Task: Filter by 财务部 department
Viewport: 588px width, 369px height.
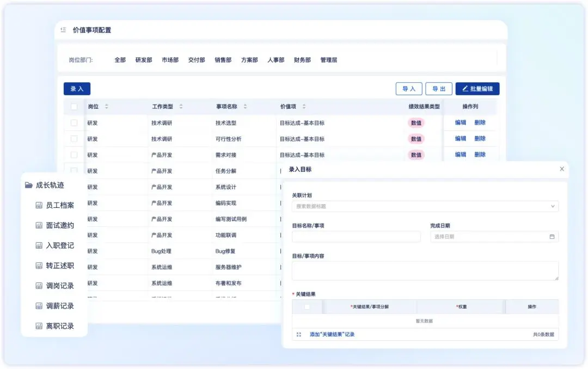Action: coord(302,60)
